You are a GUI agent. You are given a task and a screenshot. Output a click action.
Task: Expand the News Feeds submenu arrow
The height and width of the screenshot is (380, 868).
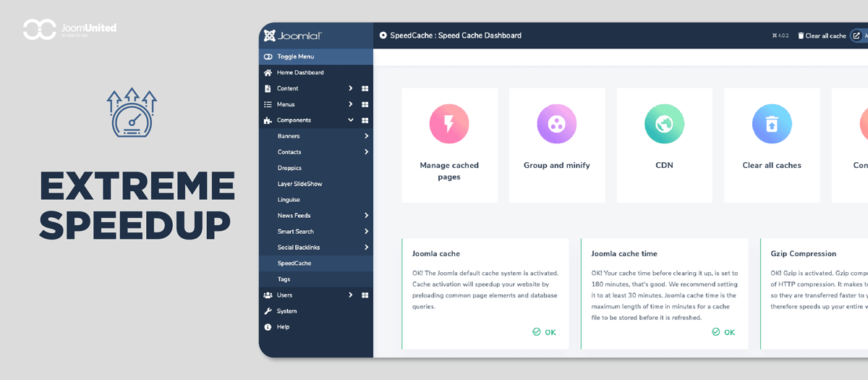366,216
